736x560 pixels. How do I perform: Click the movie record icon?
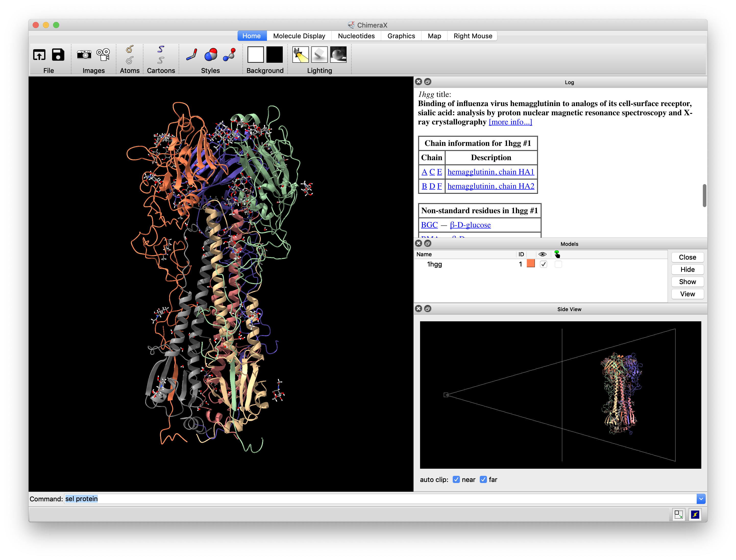pos(103,54)
